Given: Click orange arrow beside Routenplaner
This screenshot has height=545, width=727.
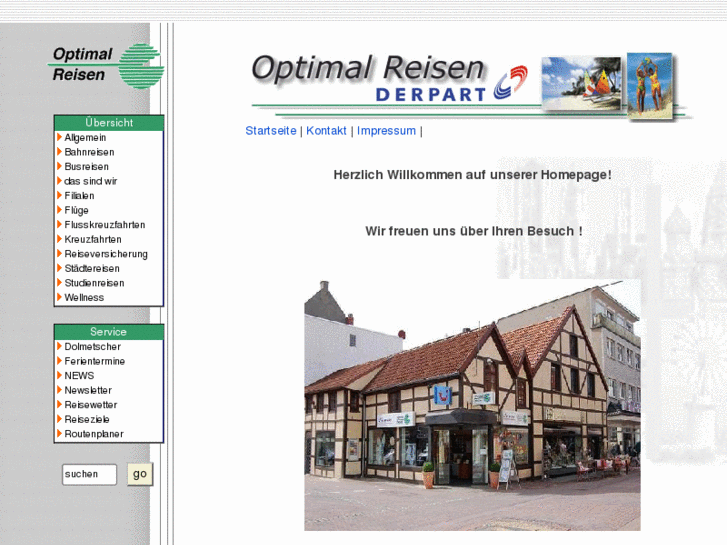Looking at the screenshot, I should 59,434.
